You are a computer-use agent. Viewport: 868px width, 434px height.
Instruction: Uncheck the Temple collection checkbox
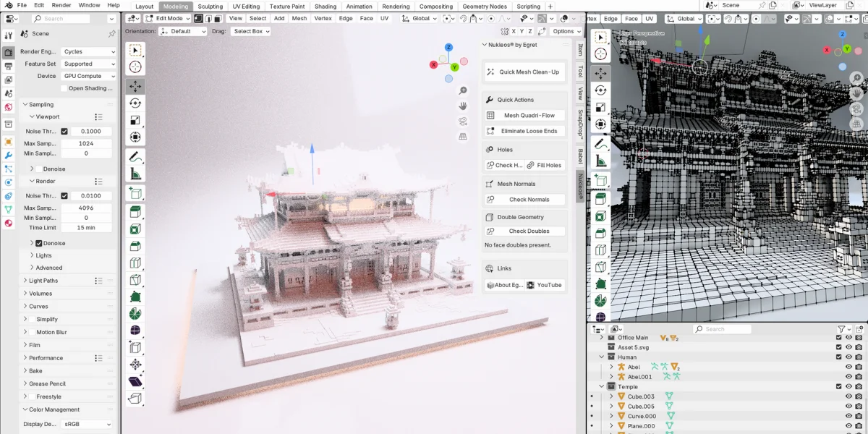pos(837,386)
